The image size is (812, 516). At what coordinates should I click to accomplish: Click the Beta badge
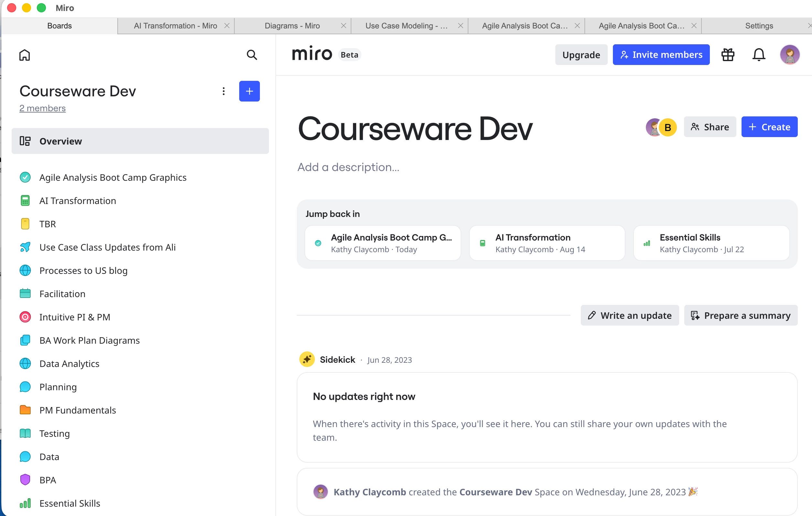(349, 55)
